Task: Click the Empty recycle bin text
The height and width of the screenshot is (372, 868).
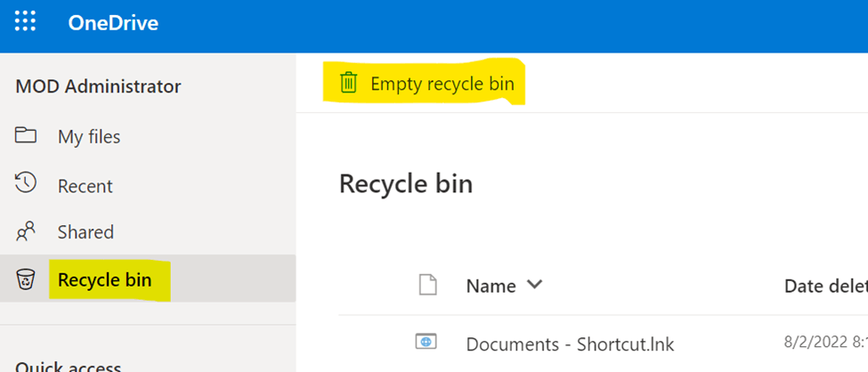Action: coord(442,84)
